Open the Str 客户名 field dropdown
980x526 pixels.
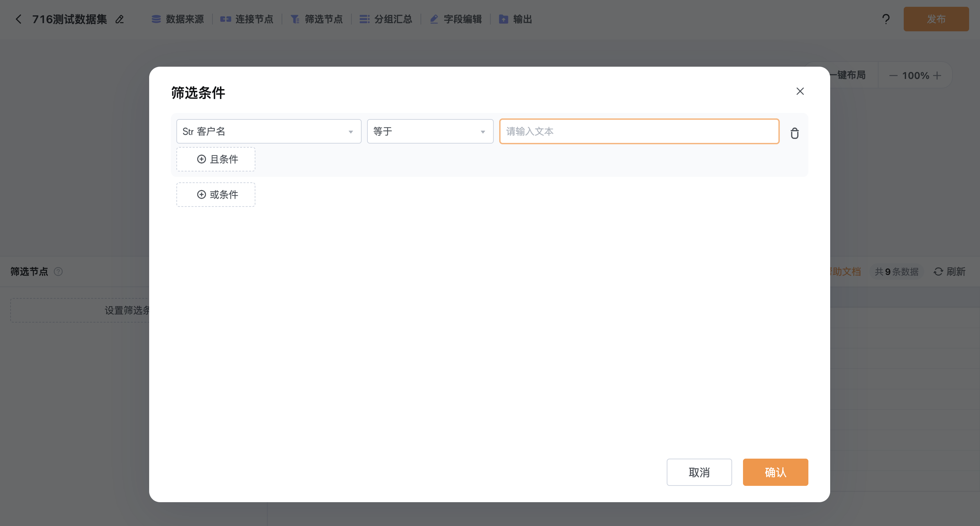[x=269, y=131]
